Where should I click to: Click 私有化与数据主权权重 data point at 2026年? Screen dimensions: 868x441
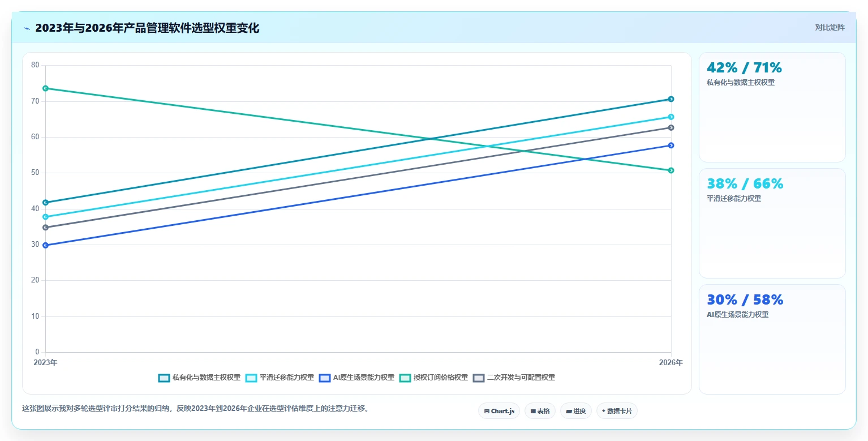click(x=671, y=99)
